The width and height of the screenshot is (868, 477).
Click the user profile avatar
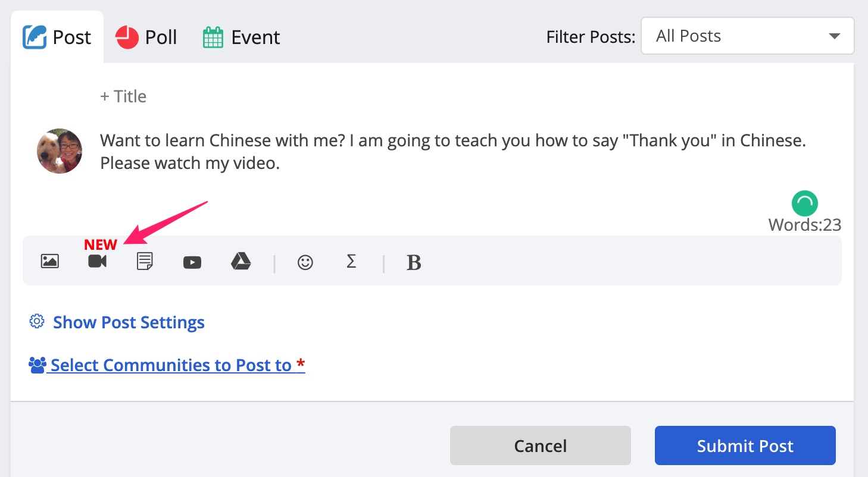tap(60, 151)
